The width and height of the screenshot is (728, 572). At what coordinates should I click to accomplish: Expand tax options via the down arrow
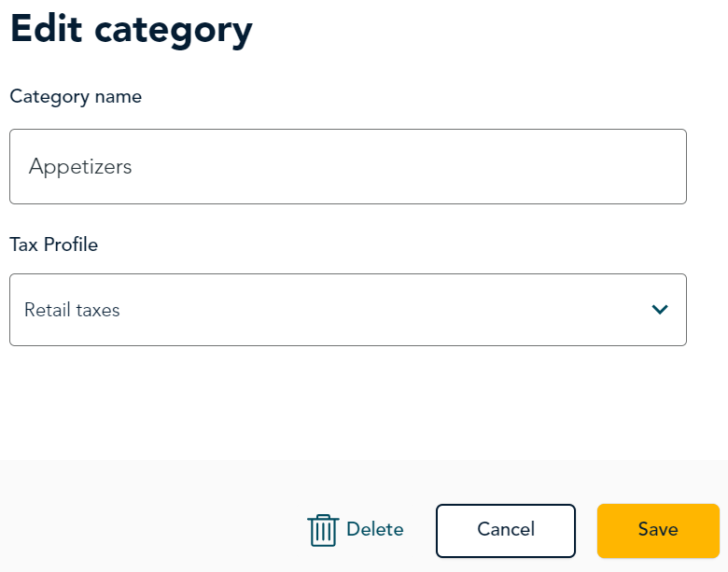tap(660, 309)
